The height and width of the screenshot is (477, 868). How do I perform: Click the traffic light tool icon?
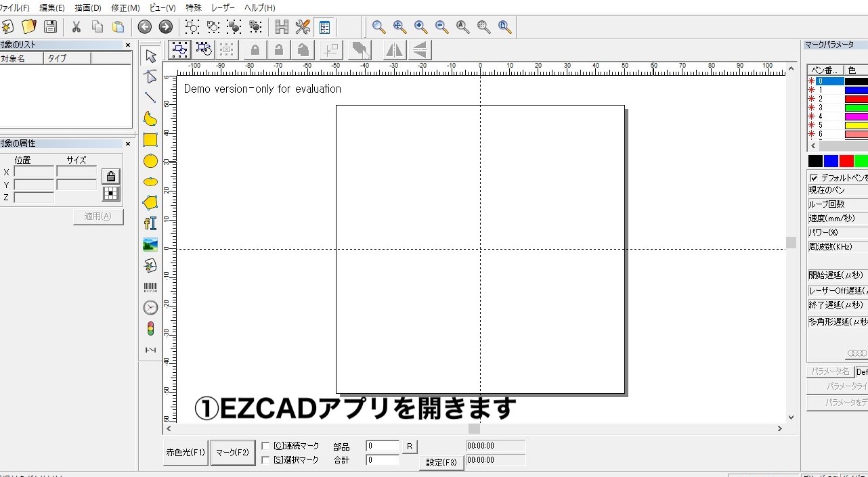[x=150, y=329]
